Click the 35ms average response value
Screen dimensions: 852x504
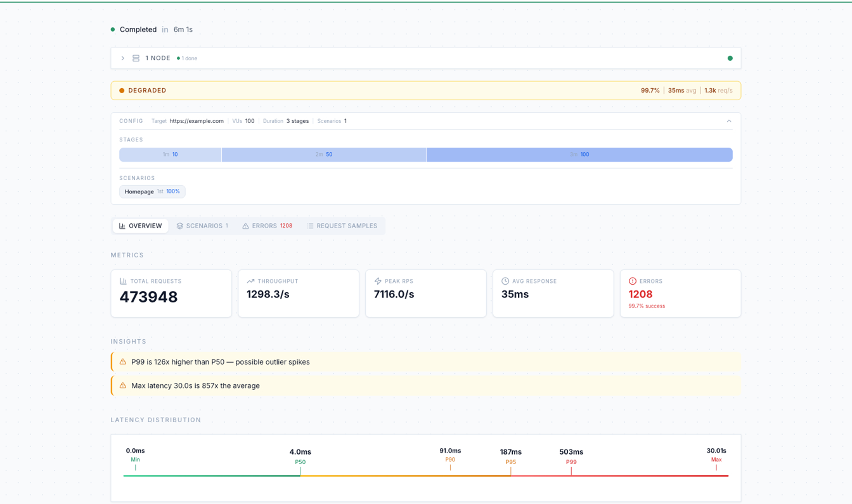coord(515,294)
